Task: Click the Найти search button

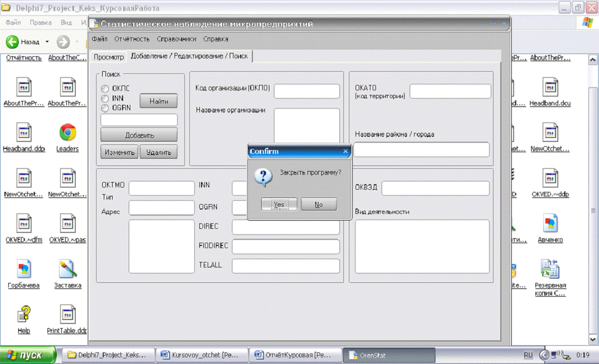Action: [158, 101]
